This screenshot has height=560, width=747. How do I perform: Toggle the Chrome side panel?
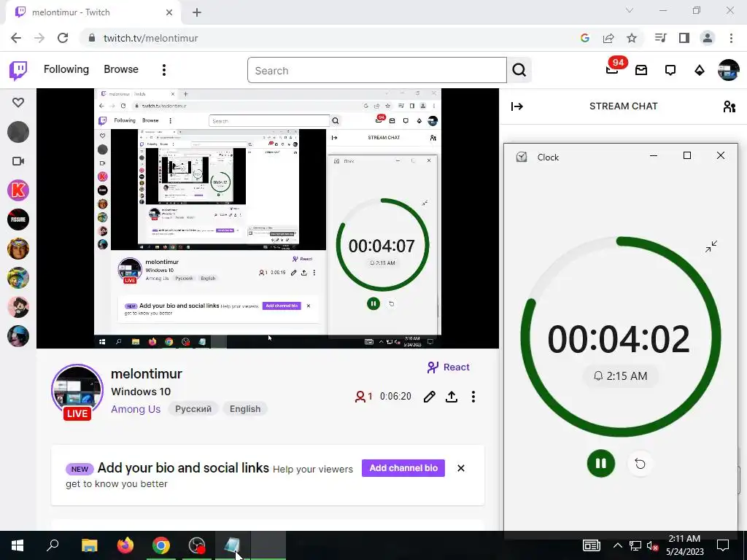point(684,38)
